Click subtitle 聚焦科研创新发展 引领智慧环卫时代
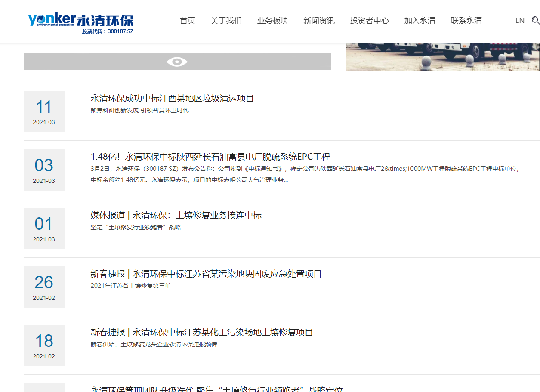Screen dimensions: 540x392 coord(139,110)
